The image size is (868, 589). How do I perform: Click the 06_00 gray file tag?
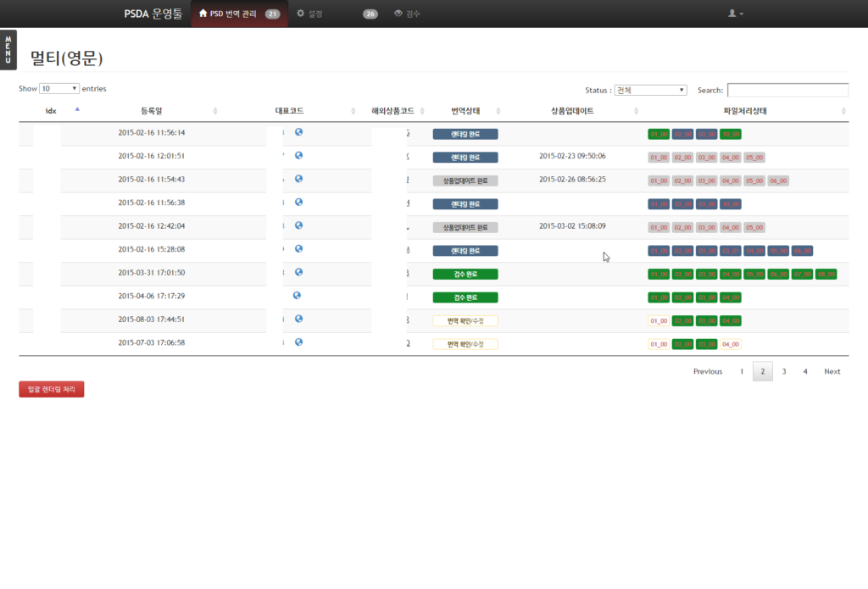pyautogui.click(x=778, y=181)
